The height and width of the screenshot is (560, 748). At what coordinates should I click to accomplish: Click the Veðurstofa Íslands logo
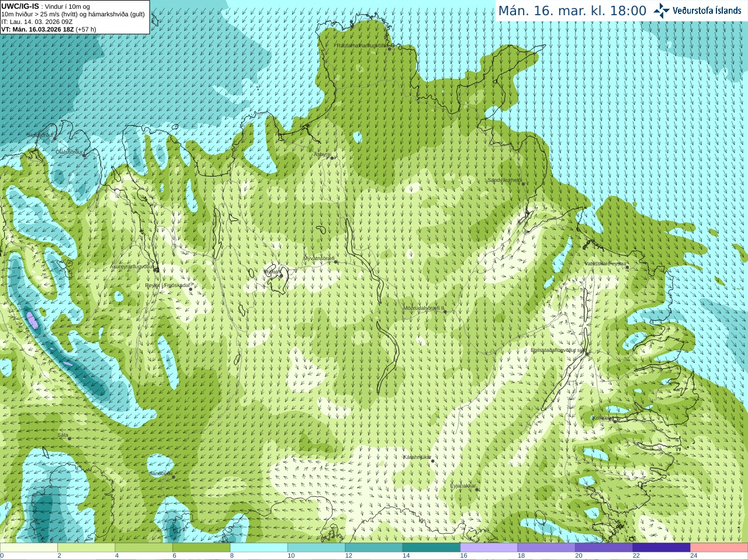point(697,11)
